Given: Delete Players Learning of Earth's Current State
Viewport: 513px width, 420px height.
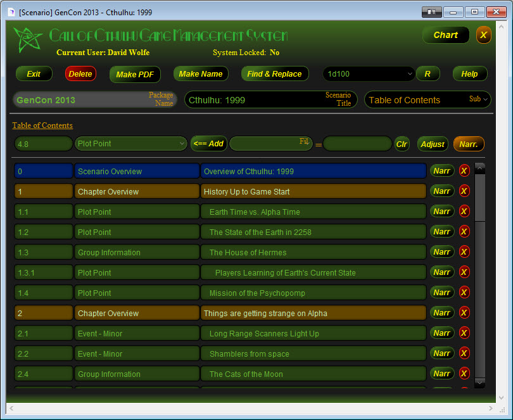Looking at the screenshot, I should [x=464, y=272].
